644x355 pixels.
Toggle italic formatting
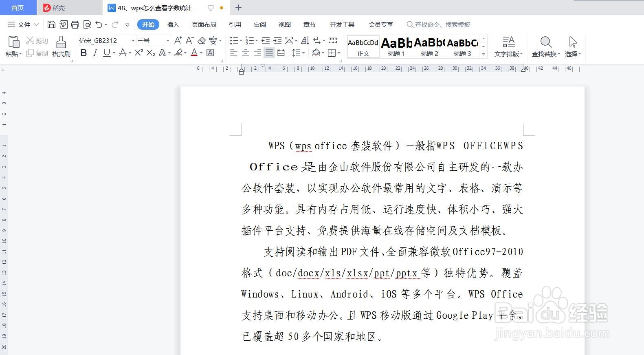pyautogui.click(x=95, y=53)
